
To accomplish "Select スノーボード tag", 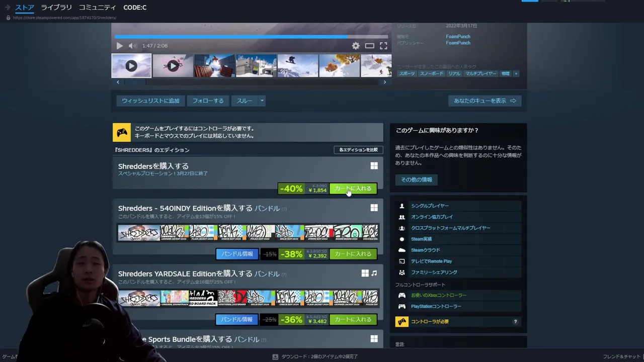I will click(432, 73).
